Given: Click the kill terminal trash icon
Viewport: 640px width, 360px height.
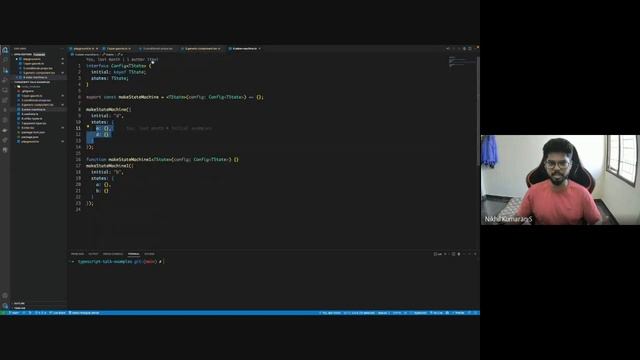Looking at the screenshot, I should 459,254.
